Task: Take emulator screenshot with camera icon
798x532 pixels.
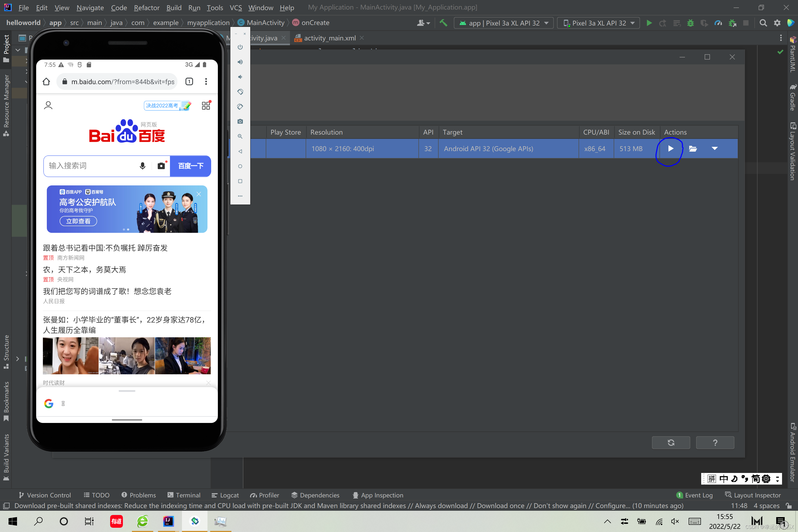Action: tap(240, 122)
